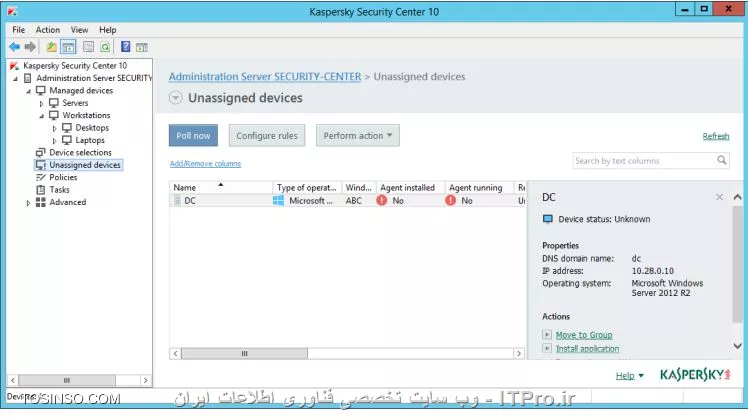Screen dimensions: 748x420
Task: Toggle the Show/Hide Action Pane icon
Action: [142, 47]
